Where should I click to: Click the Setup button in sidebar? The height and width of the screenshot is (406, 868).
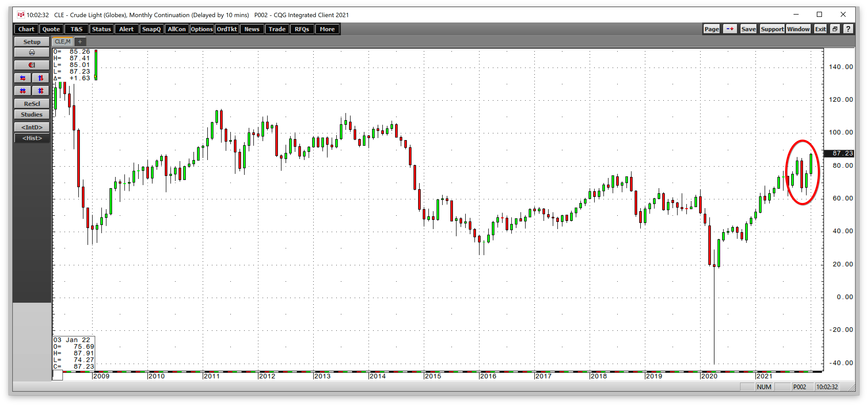click(32, 42)
